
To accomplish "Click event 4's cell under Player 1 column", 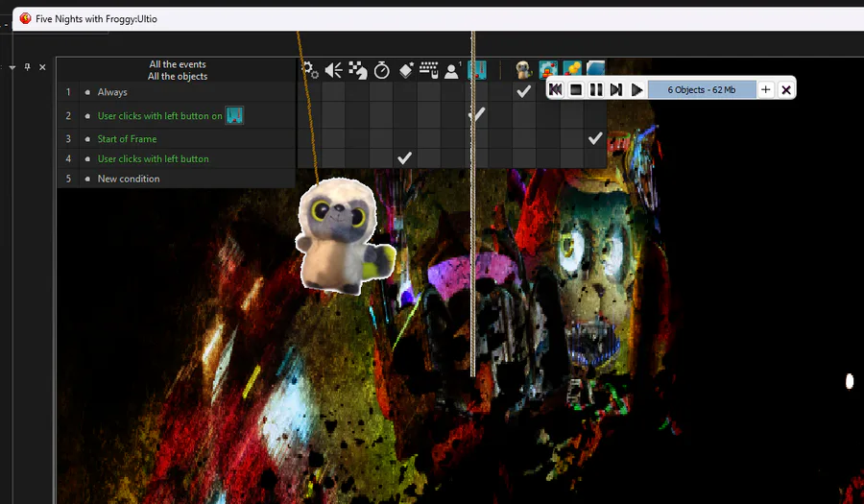I will [x=452, y=158].
